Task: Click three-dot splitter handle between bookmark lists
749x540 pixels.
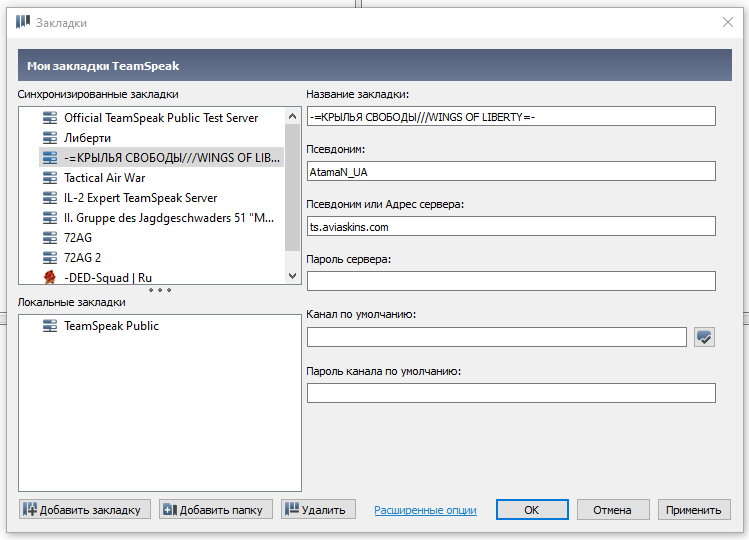Action: point(160,290)
